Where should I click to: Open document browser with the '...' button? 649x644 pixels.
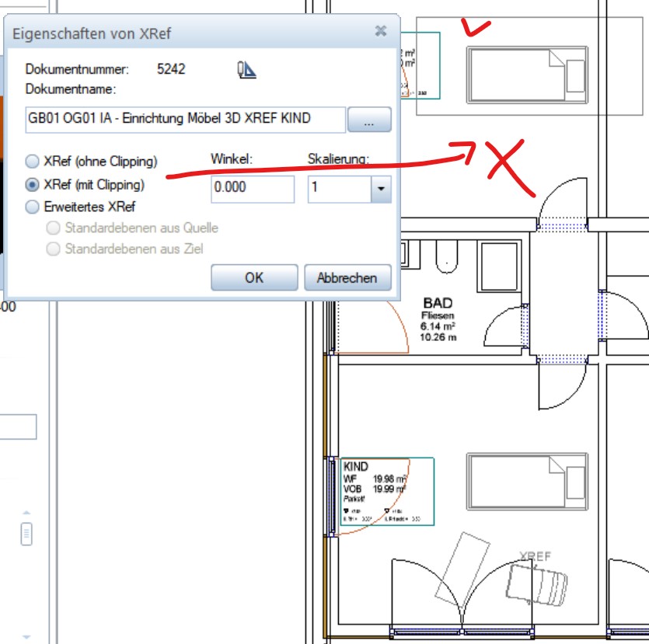pos(369,120)
